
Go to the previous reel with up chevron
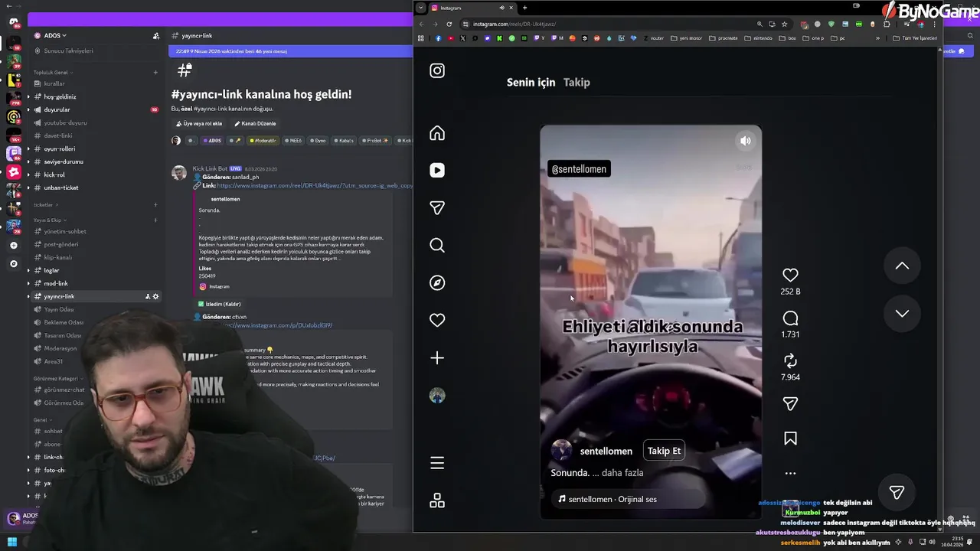click(902, 266)
